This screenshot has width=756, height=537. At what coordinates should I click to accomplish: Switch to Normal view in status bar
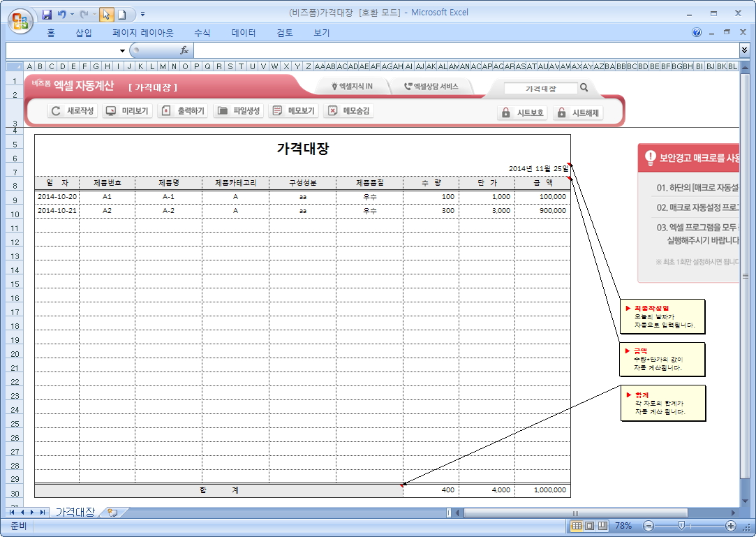[577, 526]
